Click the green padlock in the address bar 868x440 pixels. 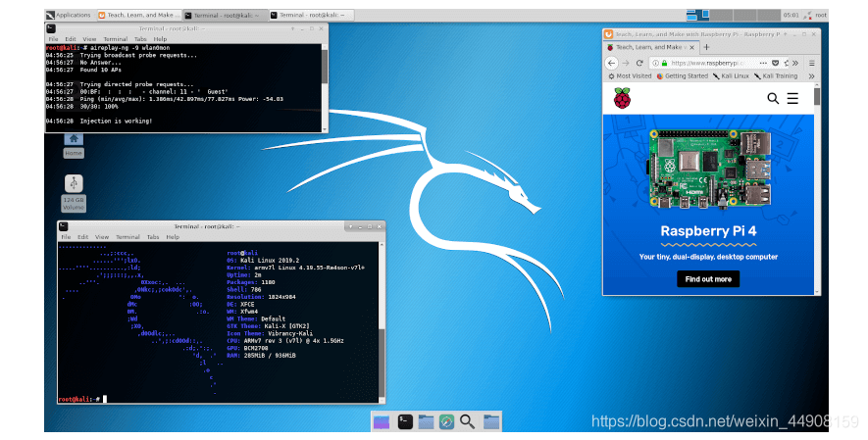coord(664,63)
